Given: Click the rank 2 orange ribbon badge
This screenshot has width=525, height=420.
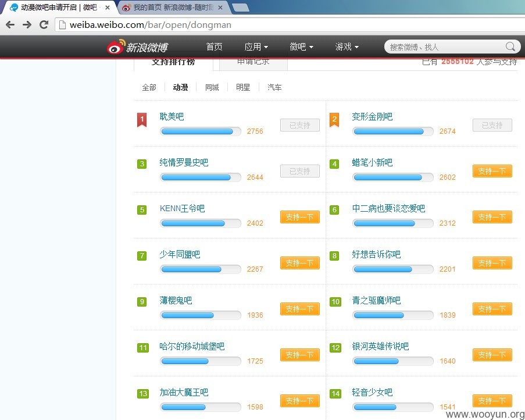Looking at the screenshot, I should point(334,120).
